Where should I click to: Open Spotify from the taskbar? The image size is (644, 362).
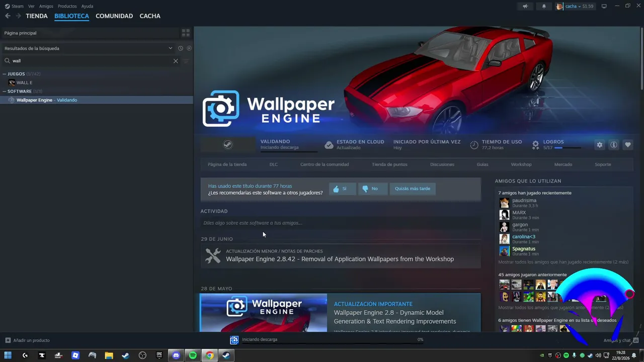(193, 355)
